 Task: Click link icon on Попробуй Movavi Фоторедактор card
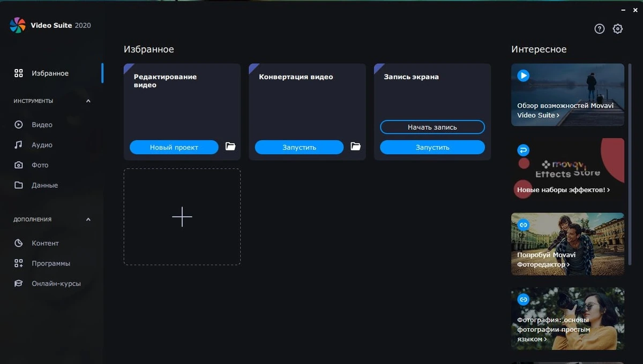tap(524, 225)
